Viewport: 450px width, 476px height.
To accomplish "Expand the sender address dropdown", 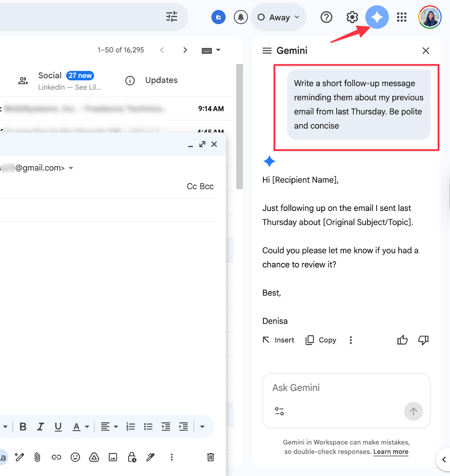I will (x=71, y=168).
